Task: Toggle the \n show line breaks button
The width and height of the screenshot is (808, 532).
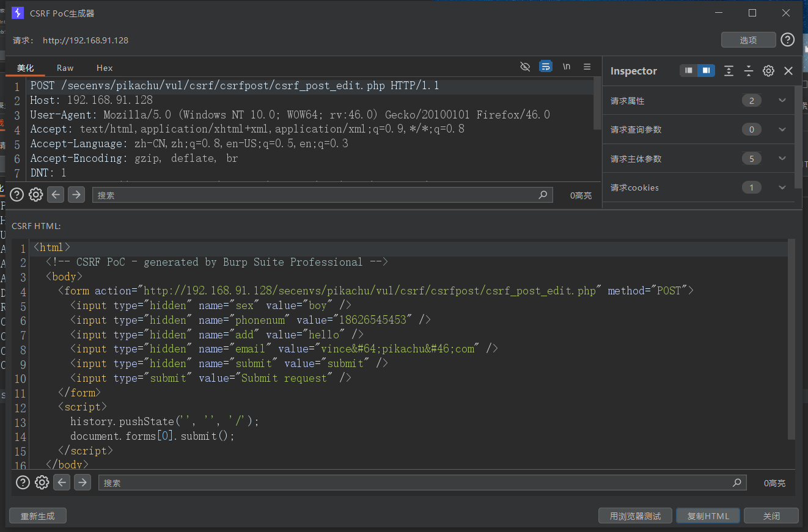Action: tap(567, 67)
